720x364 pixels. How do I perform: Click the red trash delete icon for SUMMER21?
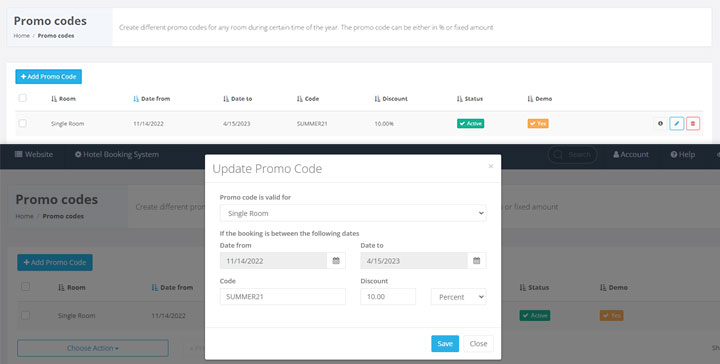coord(693,123)
